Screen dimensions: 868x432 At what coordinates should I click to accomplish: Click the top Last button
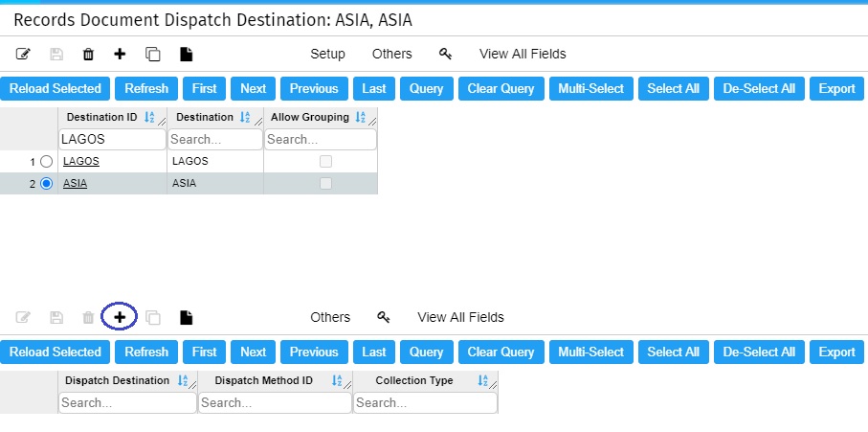tap(374, 89)
